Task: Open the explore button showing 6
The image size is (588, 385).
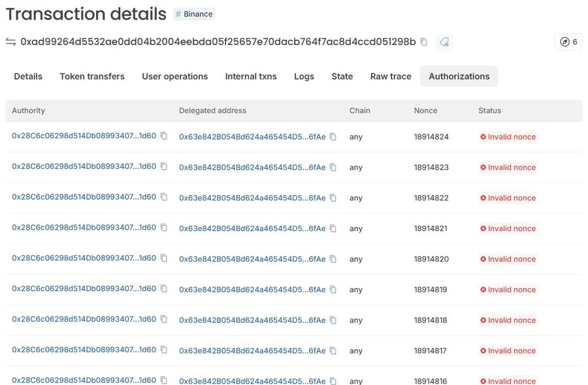Action: coord(568,42)
